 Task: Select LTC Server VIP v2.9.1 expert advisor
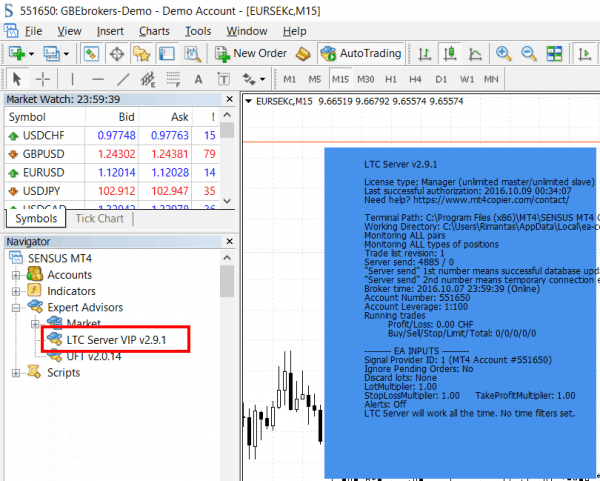(x=116, y=340)
